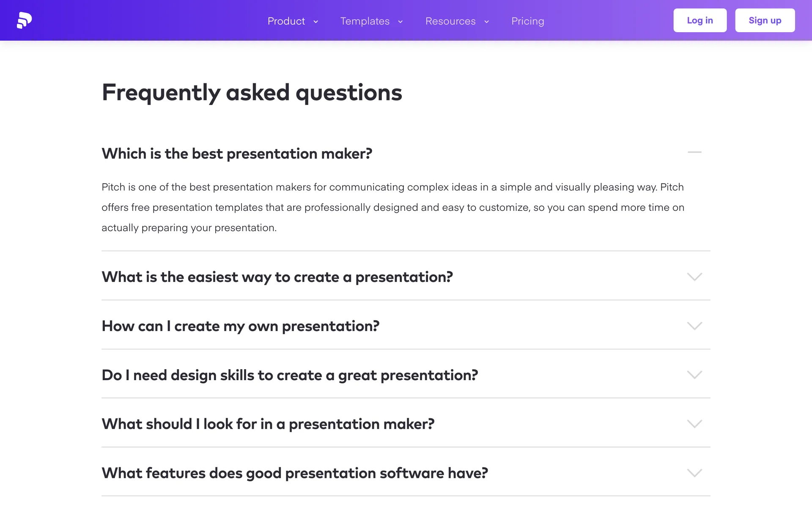Collapse the best presentation maker answer

coord(694,152)
